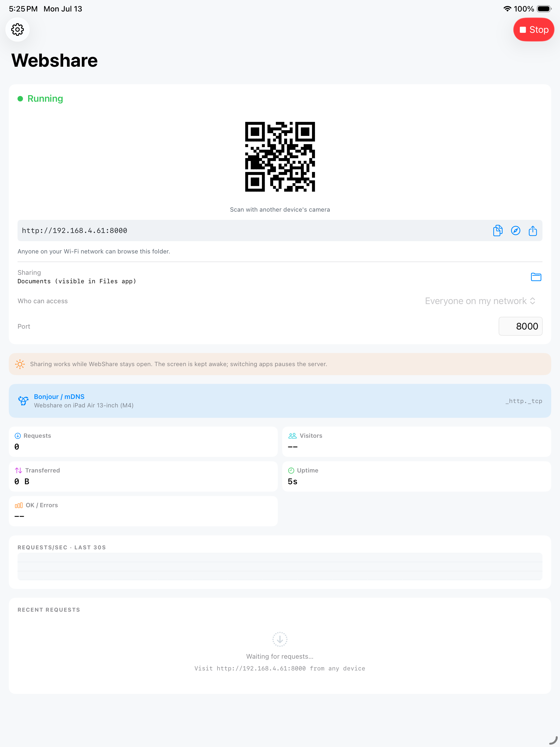The image size is (560, 747).
Task: Tap 'Waiting for requests…' message
Action: (280, 656)
